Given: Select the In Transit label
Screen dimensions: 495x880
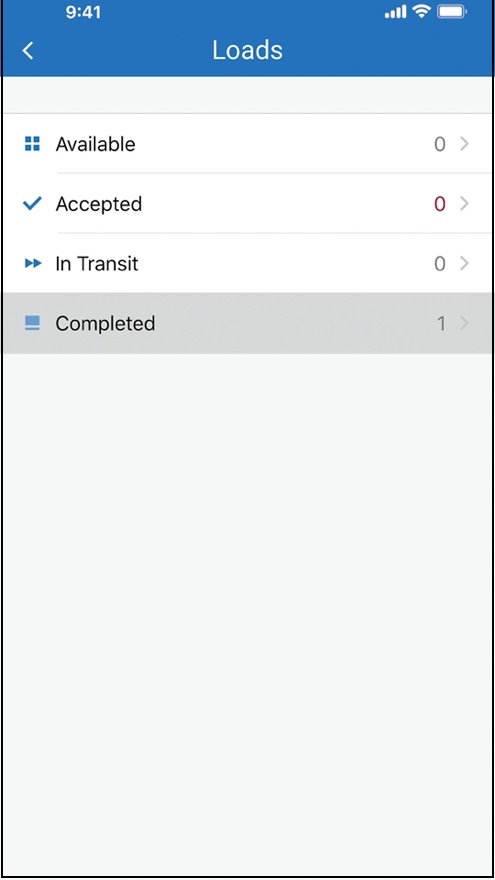Looking at the screenshot, I should [97, 263].
